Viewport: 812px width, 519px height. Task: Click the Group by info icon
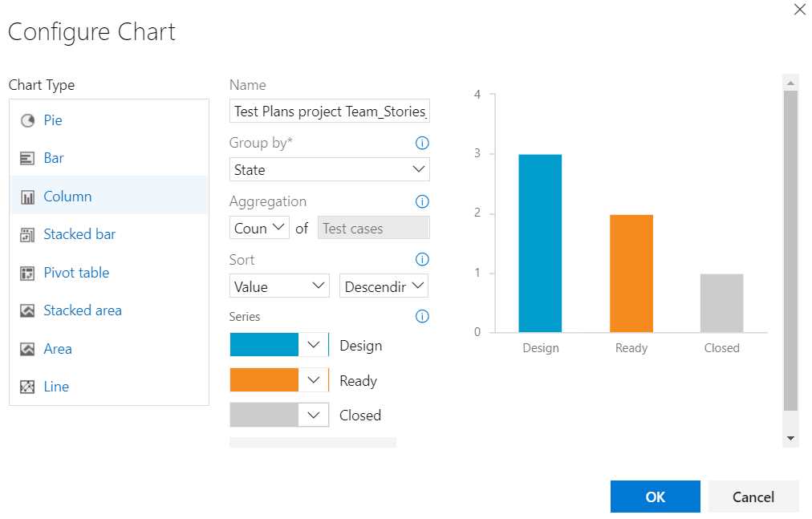point(422,142)
